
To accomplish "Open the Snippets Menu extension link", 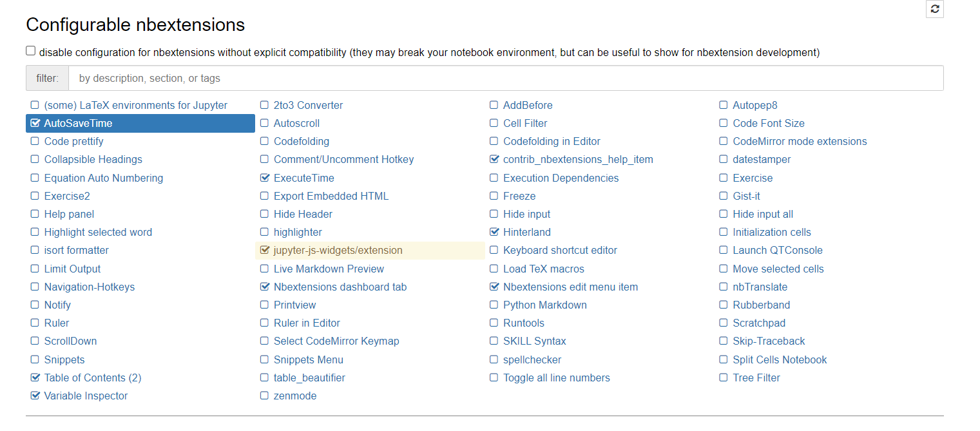I will (308, 359).
